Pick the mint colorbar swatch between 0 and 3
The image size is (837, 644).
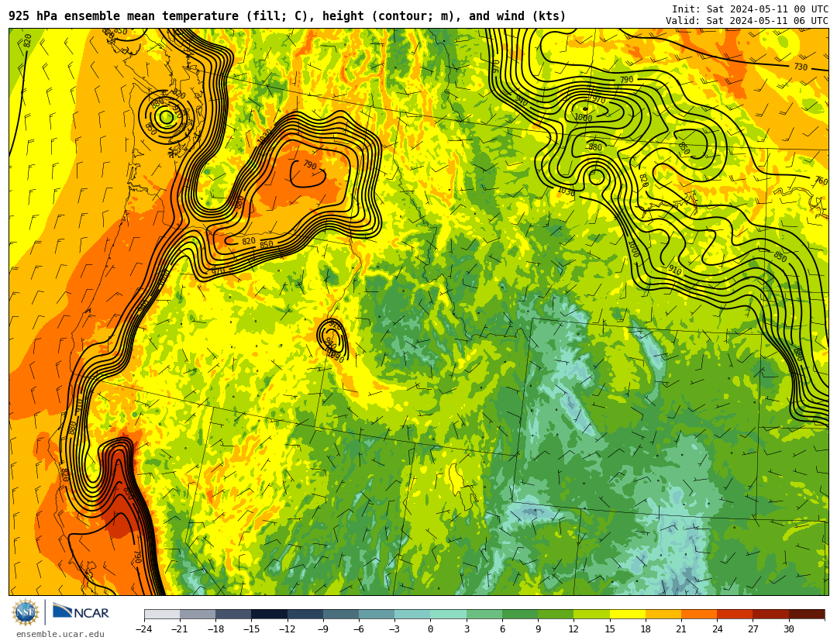[x=449, y=615]
